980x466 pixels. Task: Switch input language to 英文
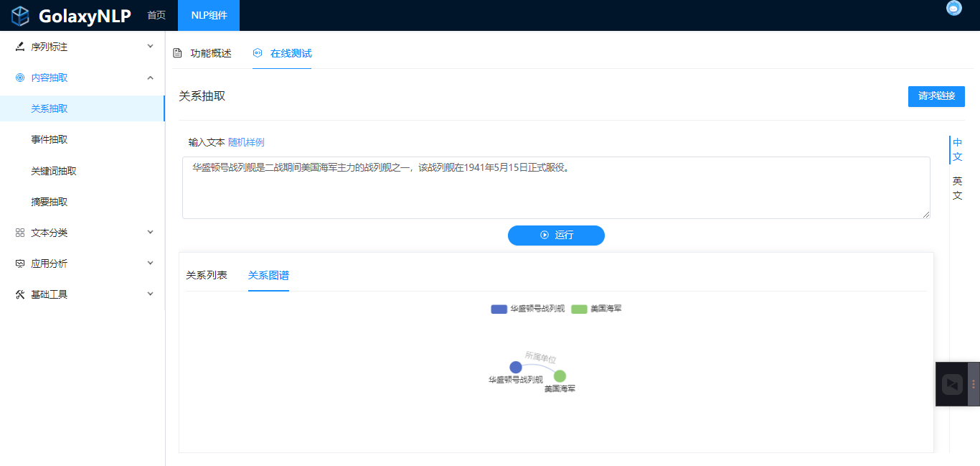[957, 188]
